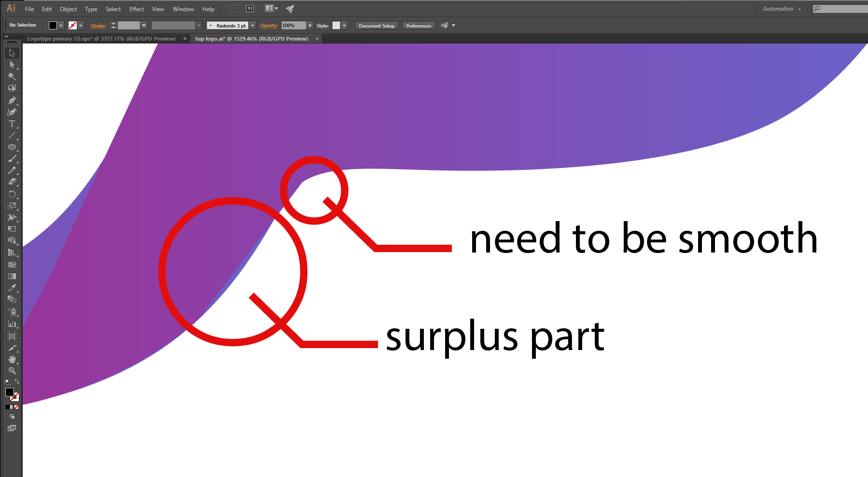Change the screen mode

(12, 428)
